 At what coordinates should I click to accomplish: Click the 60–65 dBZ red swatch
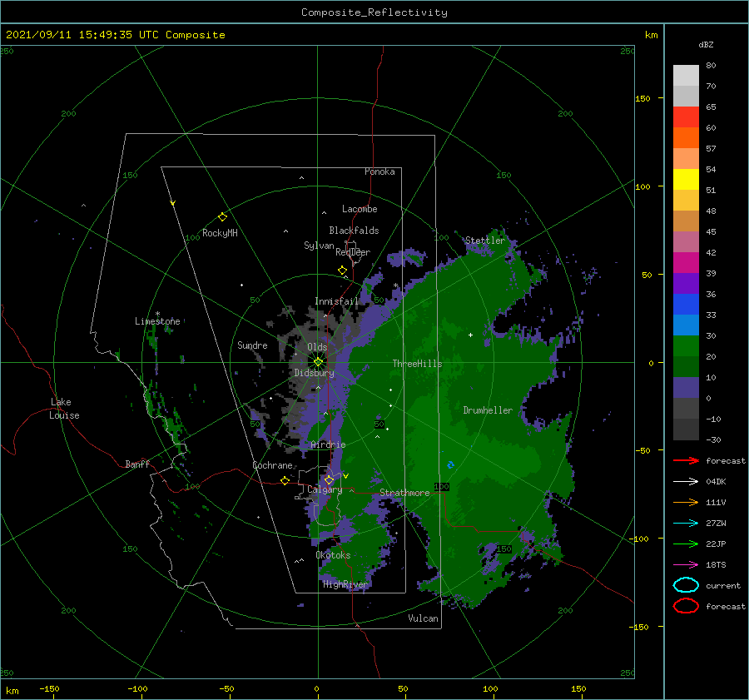point(686,117)
